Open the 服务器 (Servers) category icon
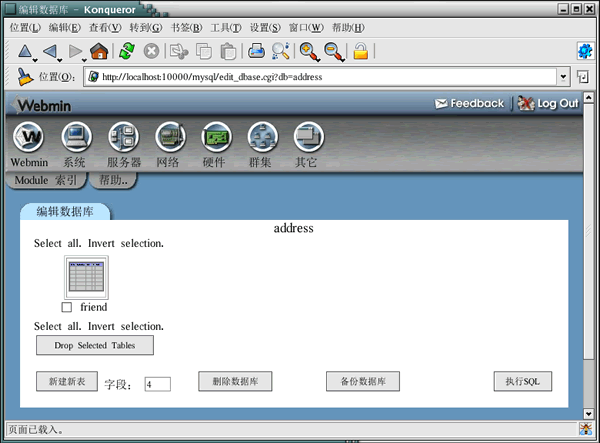The height and width of the screenshot is (443, 600). pyautogui.click(x=123, y=137)
